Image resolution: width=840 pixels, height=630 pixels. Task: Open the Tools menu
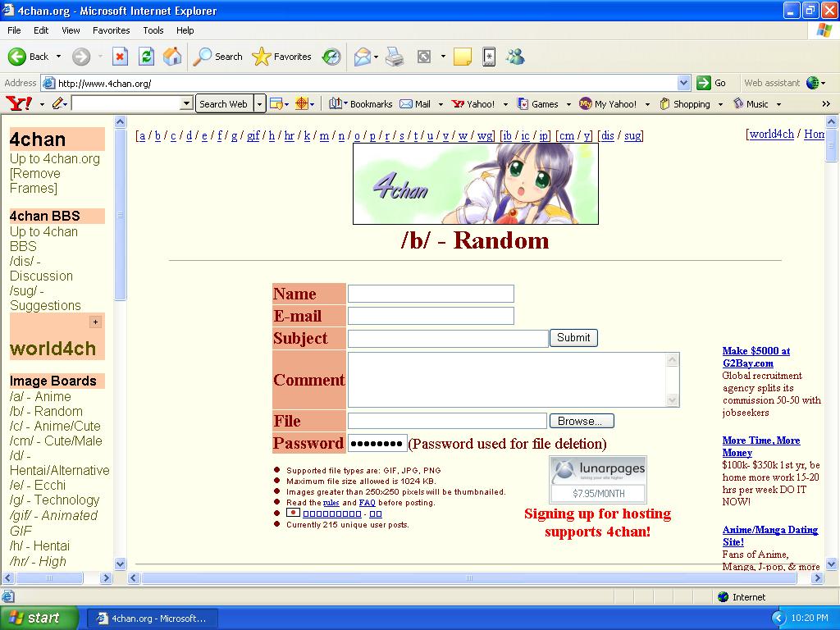[153, 30]
